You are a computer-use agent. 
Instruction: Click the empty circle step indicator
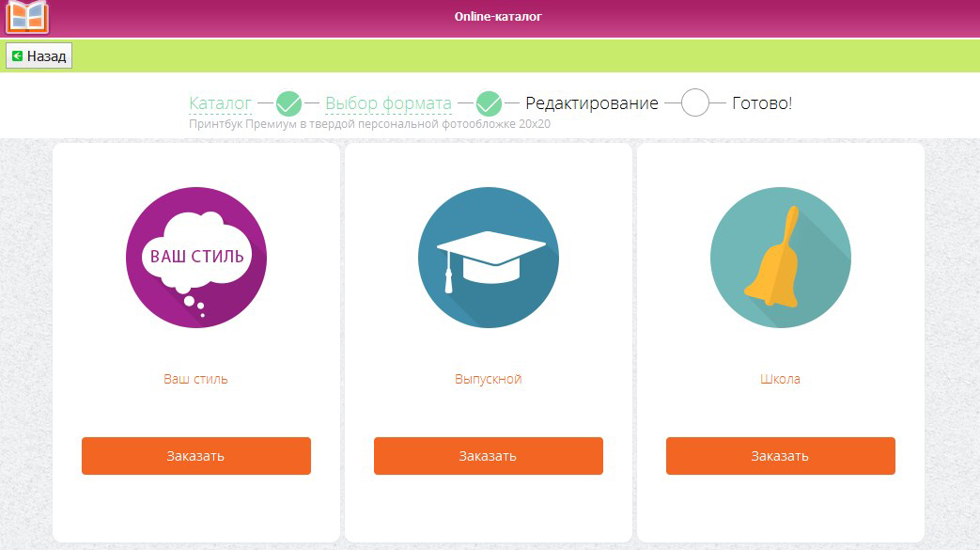[695, 102]
